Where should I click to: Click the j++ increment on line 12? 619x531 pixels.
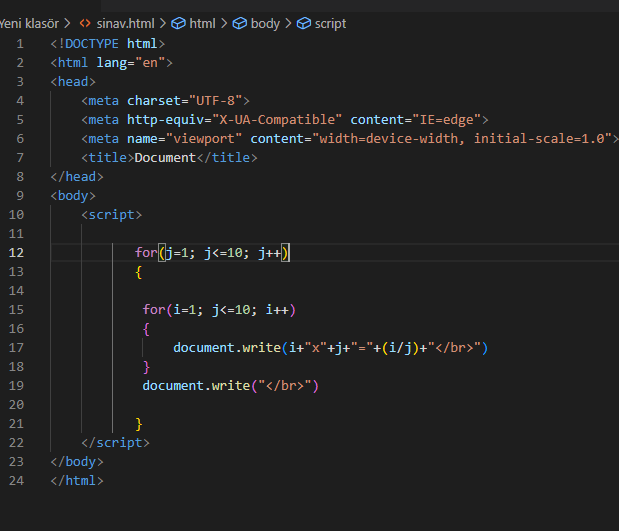(x=270, y=253)
